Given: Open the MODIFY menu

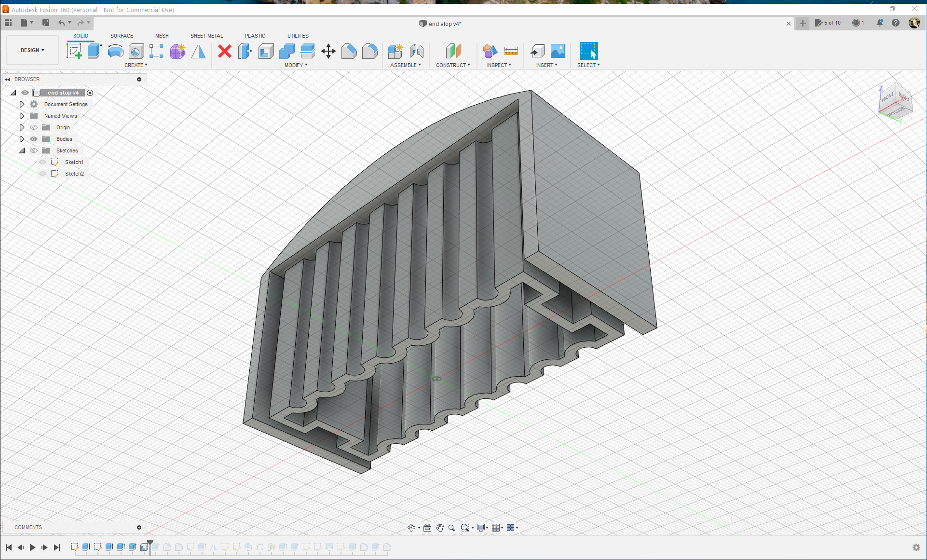Looking at the screenshot, I should (296, 65).
